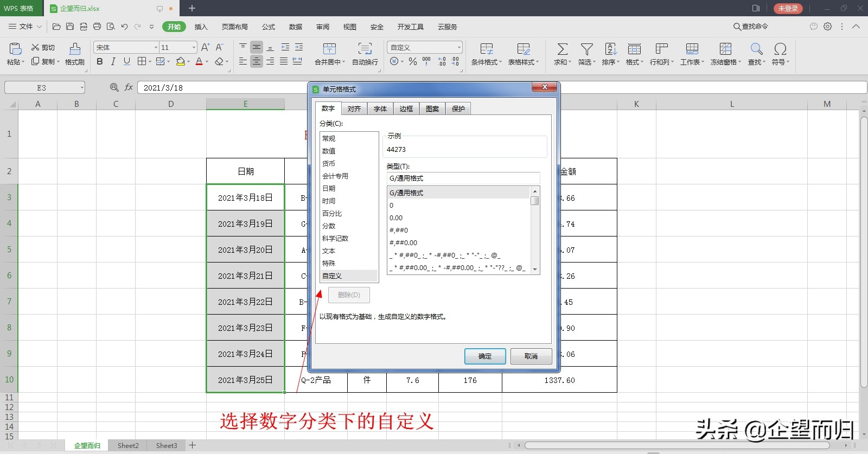
Task: Click the Paste icon in the ribbon
Action: [x=15, y=49]
